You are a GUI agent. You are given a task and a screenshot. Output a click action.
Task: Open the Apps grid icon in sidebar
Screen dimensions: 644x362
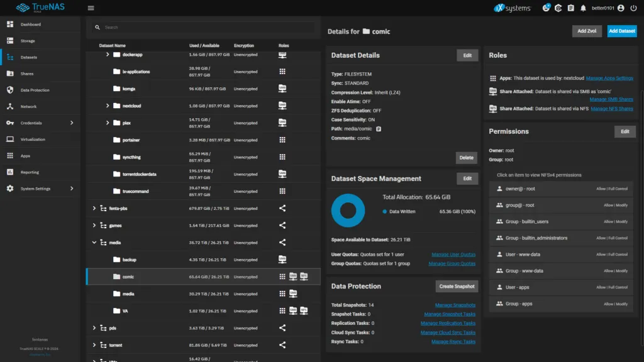[x=11, y=155]
